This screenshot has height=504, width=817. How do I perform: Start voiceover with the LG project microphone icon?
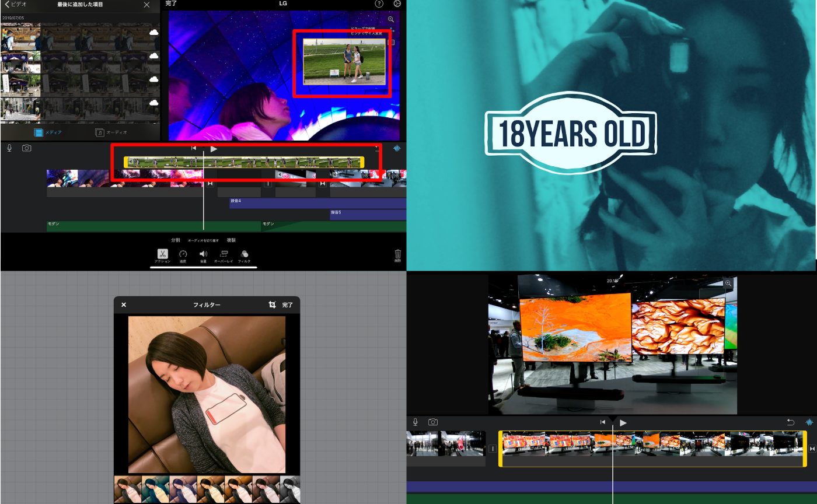10,148
